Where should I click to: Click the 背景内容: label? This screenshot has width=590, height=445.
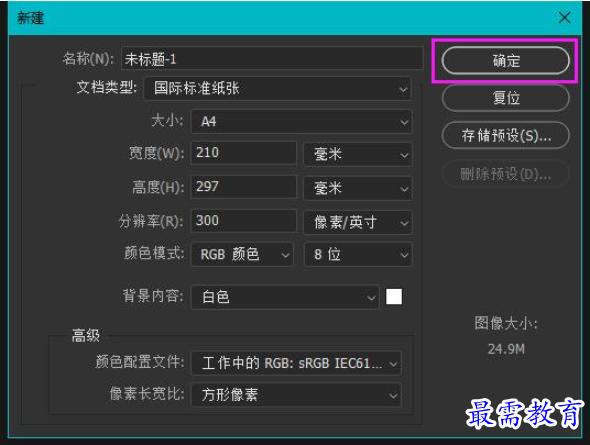click(x=153, y=296)
